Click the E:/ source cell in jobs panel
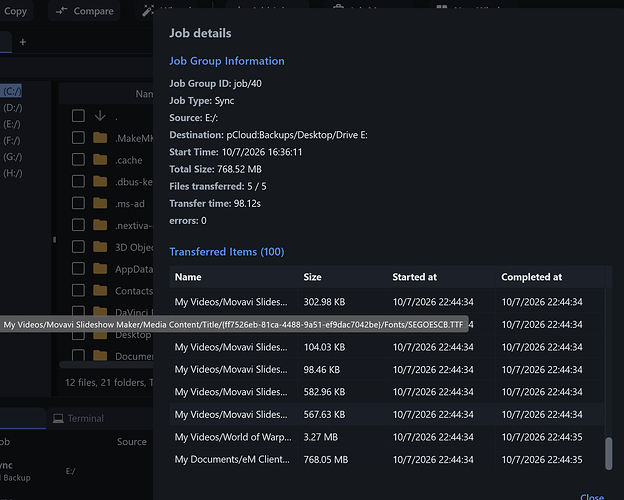Image resolution: width=624 pixels, height=500 pixels. [x=70, y=471]
